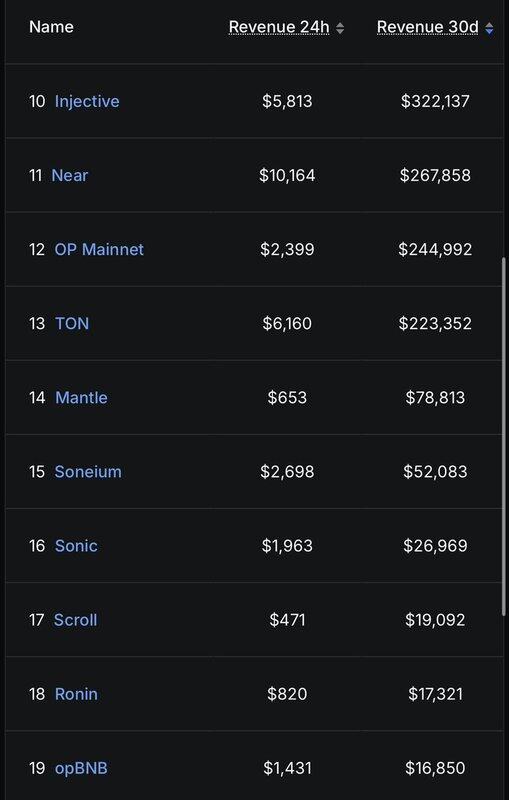Click the Revenue 24h column header

[x=279, y=27]
